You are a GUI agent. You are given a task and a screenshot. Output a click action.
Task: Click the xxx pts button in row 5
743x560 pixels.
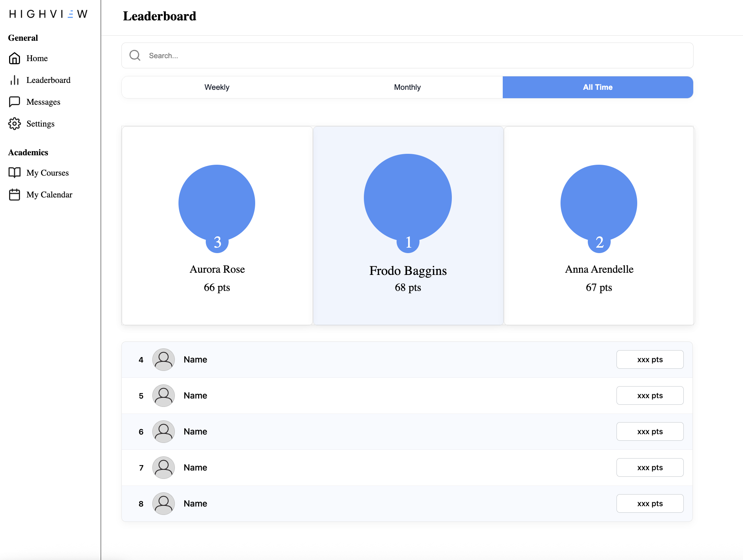(650, 396)
